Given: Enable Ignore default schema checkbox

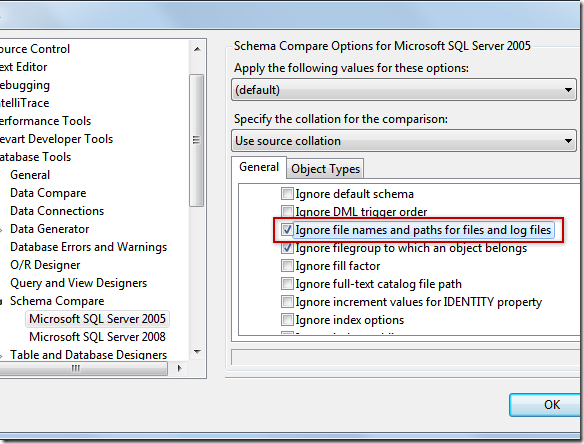Looking at the screenshot, I should [287, 194].
